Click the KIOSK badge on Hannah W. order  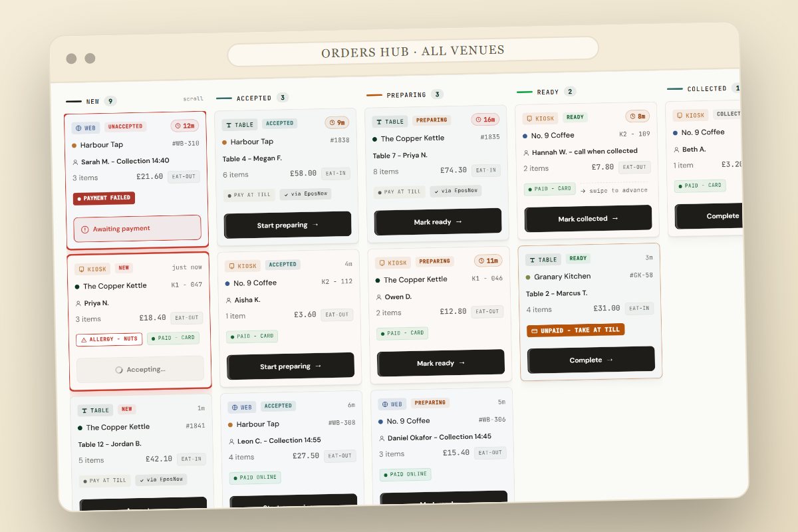click(540, 118)
